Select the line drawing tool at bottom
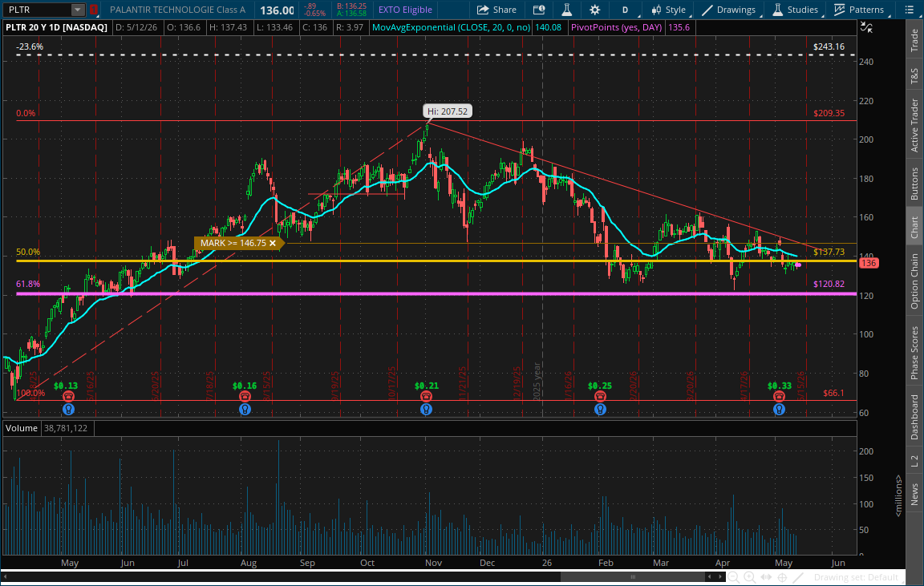Viewport: 924px width, 586px height. click(x=798, y=578)
